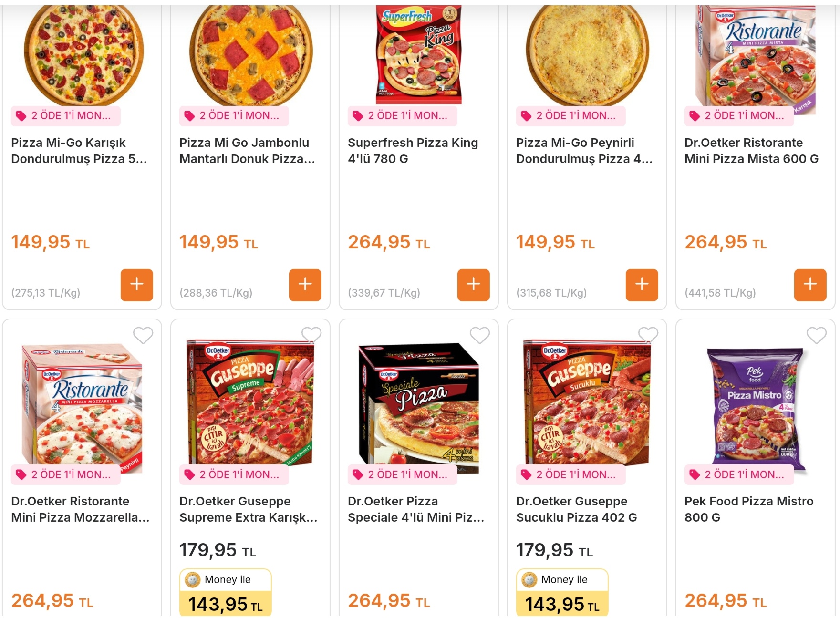
Task: Click promo badge on Pek Food Pizza Mistro
Action: [x=739, y=474]
